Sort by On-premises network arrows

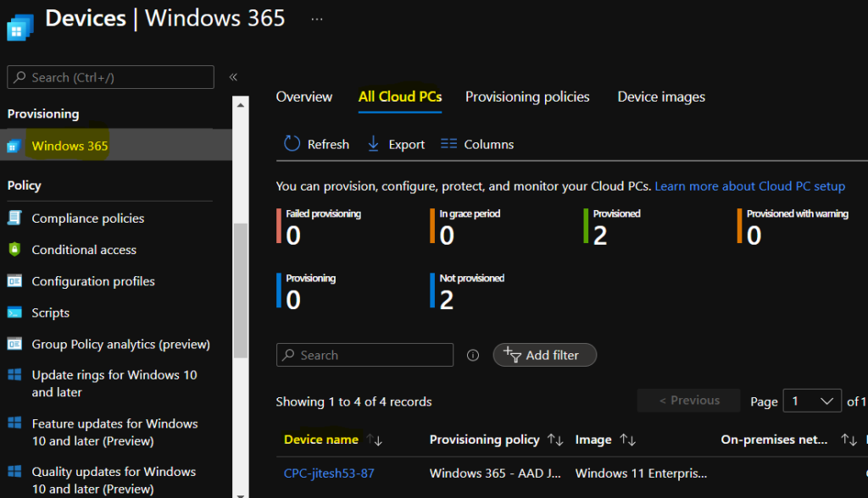point(849,440)
